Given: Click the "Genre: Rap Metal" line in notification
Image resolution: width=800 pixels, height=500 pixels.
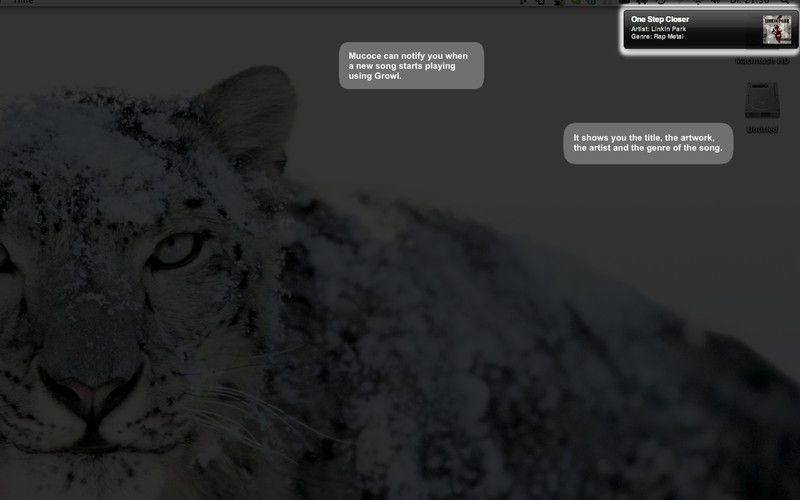Looking at the screenshot, I should tap(657, 37).
